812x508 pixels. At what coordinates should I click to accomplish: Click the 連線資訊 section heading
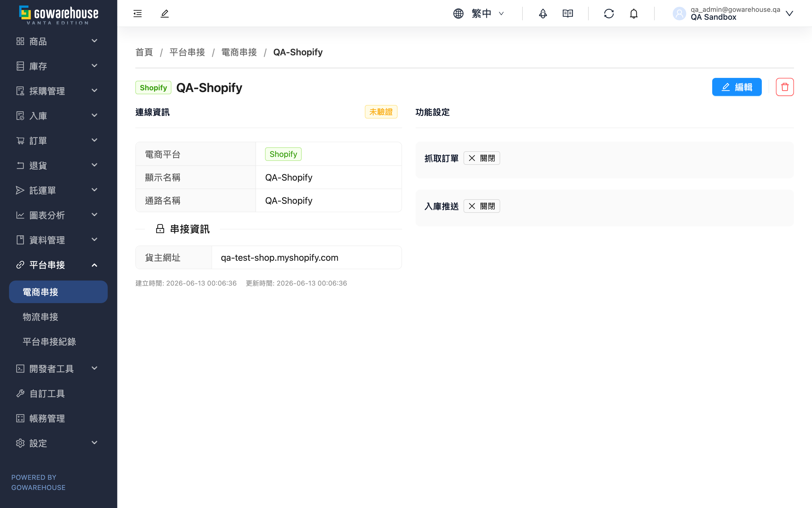pyautogui.click(x=152, y=112)
